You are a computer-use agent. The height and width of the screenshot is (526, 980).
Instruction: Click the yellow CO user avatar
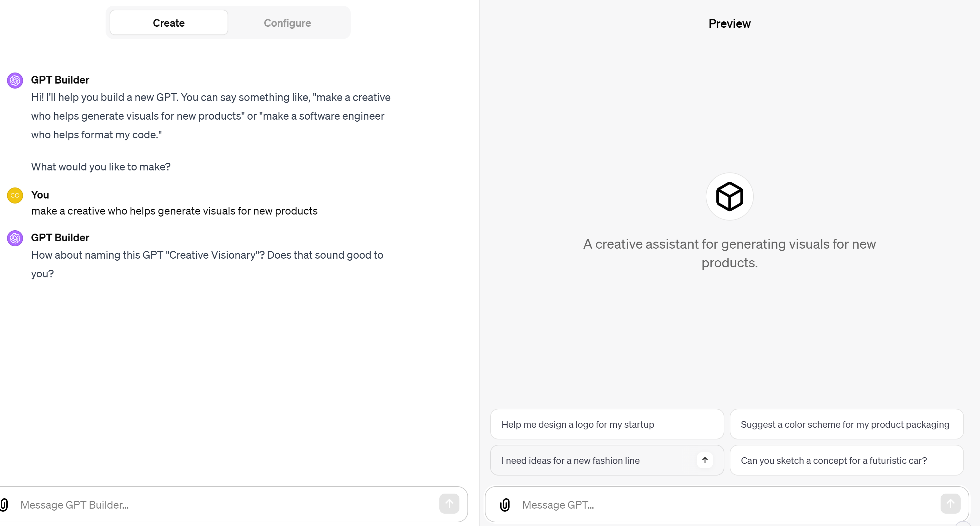(x=15, y=195)
